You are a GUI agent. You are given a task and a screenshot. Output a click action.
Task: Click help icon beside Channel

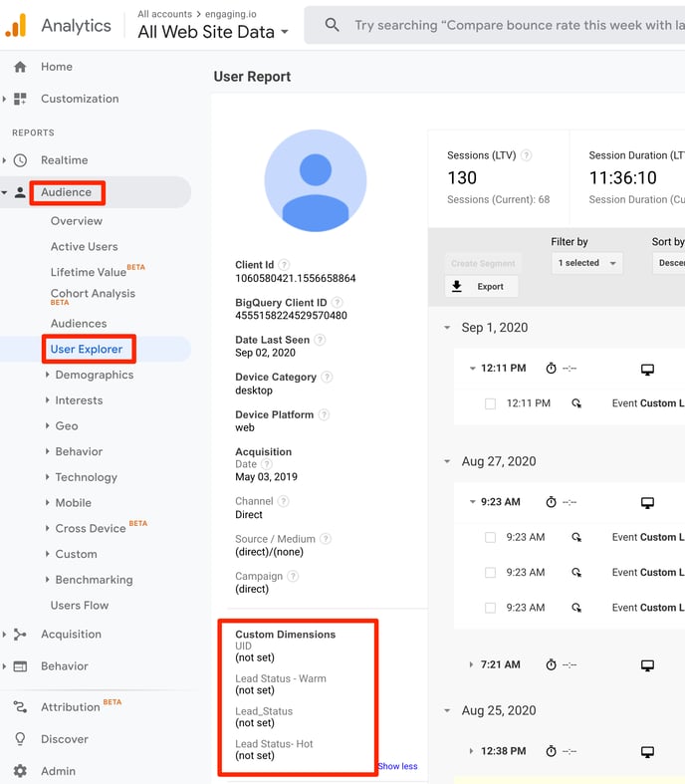(x=284, y=501)
